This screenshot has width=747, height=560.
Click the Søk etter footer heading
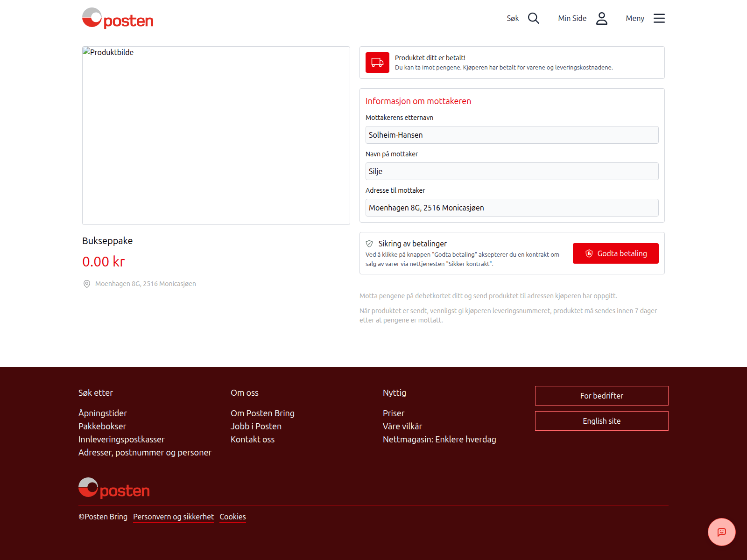click(x=96, y=392)
